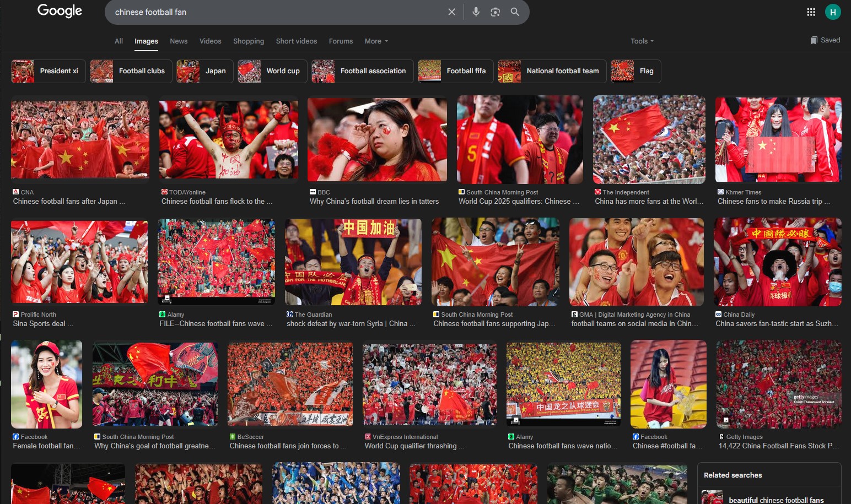Image resolution: width=851 pixels, height=504 pixels.
Task: Switch to the Short videos tab
Action: [297, 41]
